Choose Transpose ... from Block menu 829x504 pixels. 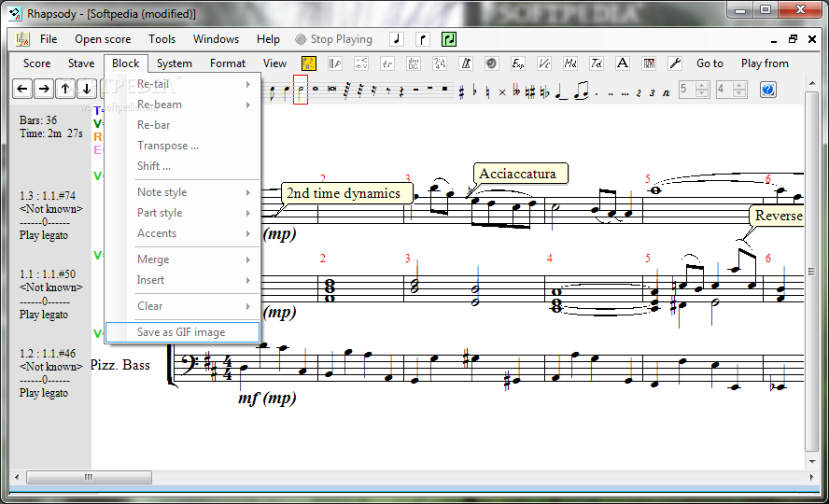click(x=182, y=146)
